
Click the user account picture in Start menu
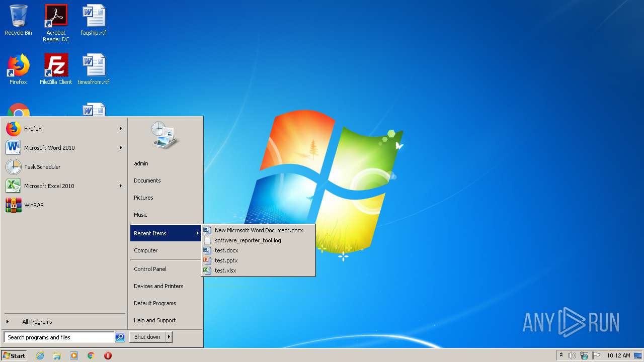point(165,135)
